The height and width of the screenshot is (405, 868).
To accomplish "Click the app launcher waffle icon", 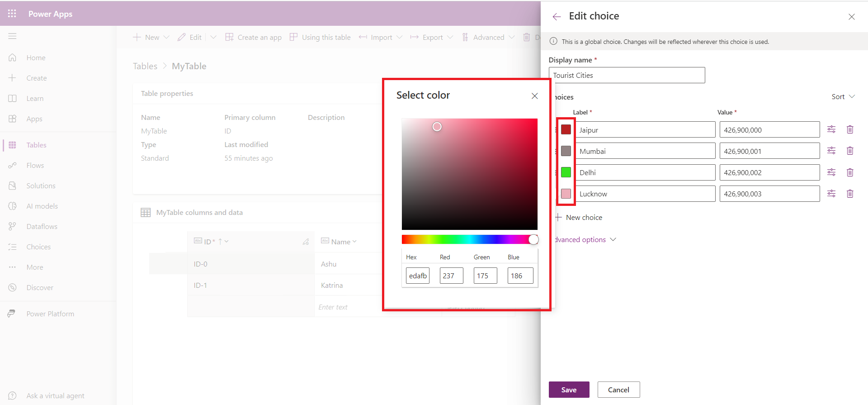I will tap(12, 14).
